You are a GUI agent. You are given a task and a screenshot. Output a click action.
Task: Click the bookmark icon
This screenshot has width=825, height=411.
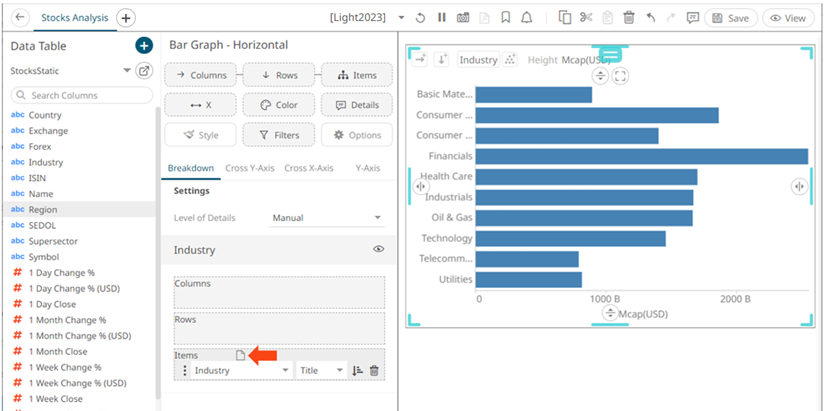[x=506, y=18]
